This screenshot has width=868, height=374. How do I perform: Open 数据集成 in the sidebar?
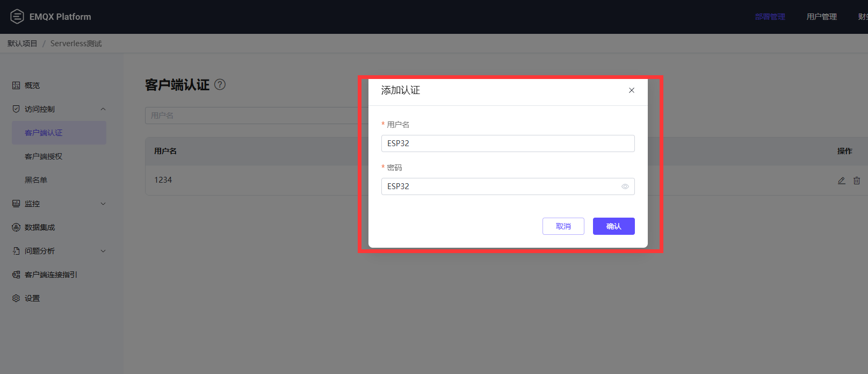coord(40,227)
